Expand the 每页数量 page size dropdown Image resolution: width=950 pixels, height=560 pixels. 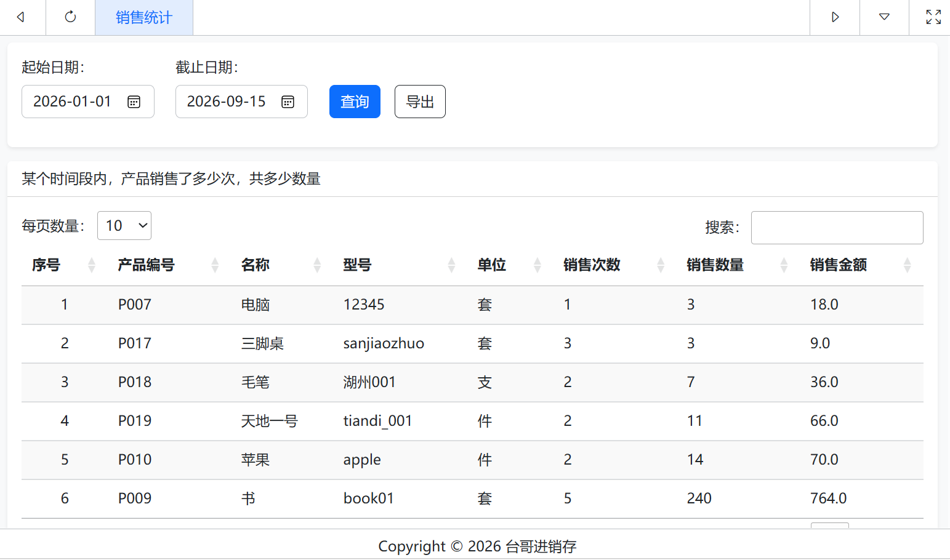124,226
